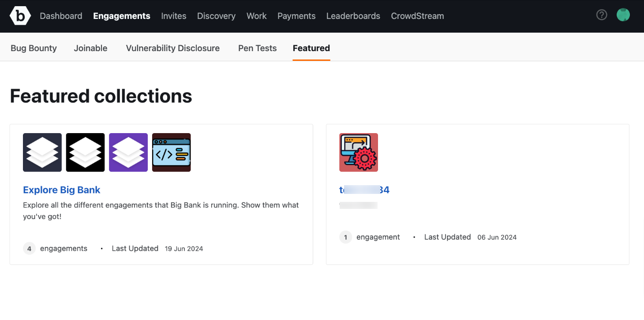Open the help question mark icon

click(602, 15)
